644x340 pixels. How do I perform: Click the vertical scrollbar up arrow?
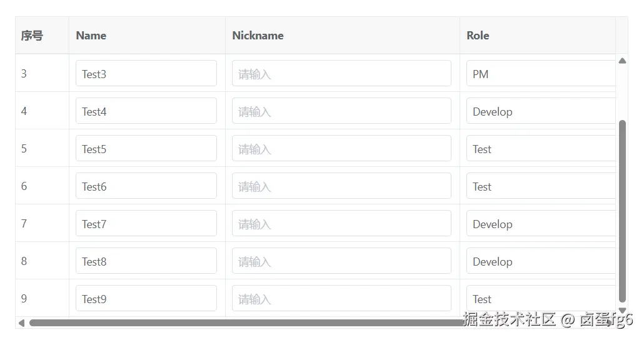(622, 61)
